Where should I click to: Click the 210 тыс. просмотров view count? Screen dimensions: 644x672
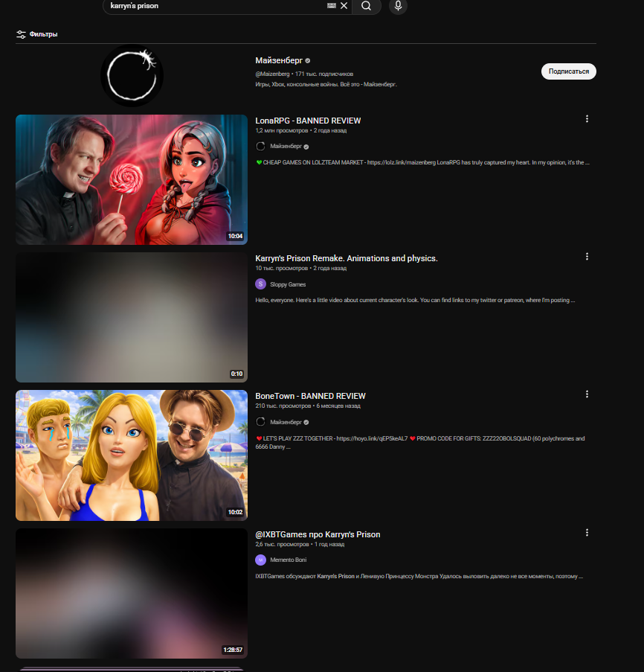(x=283, y=406)
